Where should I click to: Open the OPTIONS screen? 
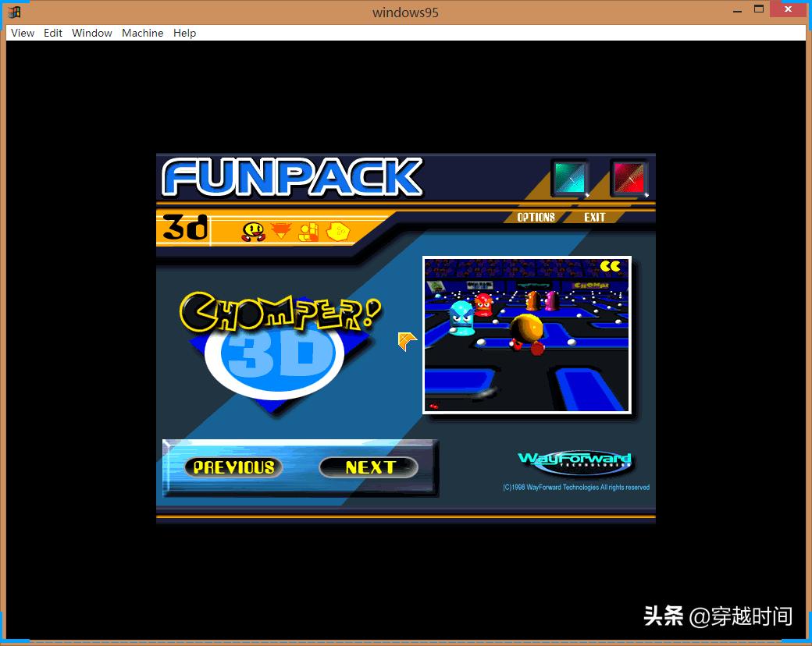pos(536,218)
